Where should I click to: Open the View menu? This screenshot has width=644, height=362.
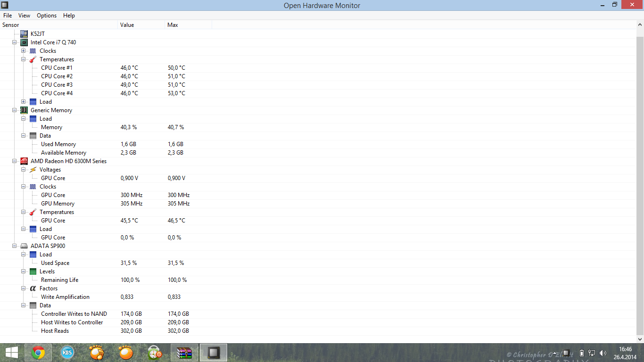24,16
